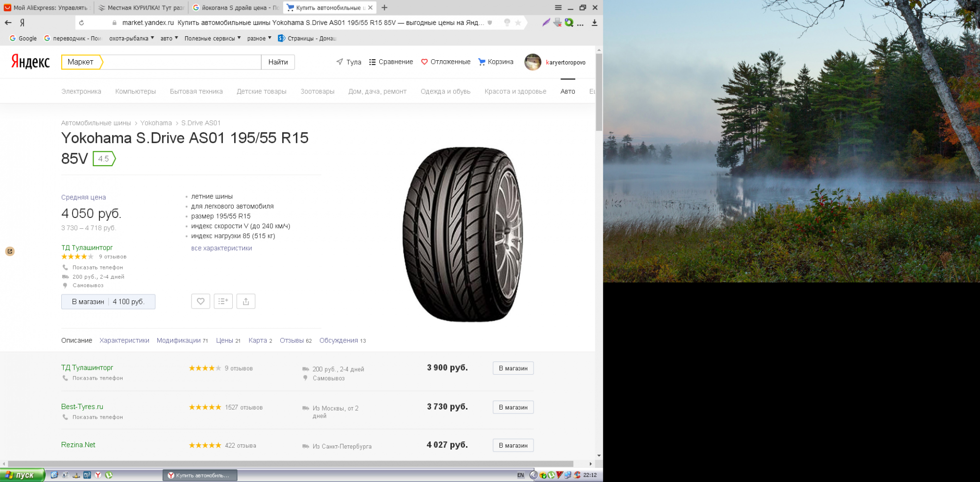Screen dimensions: 980x482
Task: Switch to the Характеристики tab
Action: (124, 340)
